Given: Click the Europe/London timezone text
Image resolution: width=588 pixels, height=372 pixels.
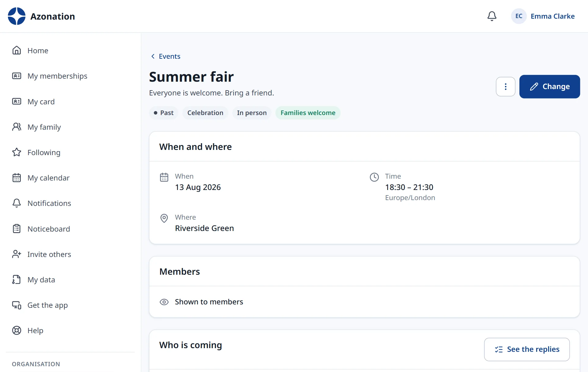Looking at the screenshot, I should [410, 198].
